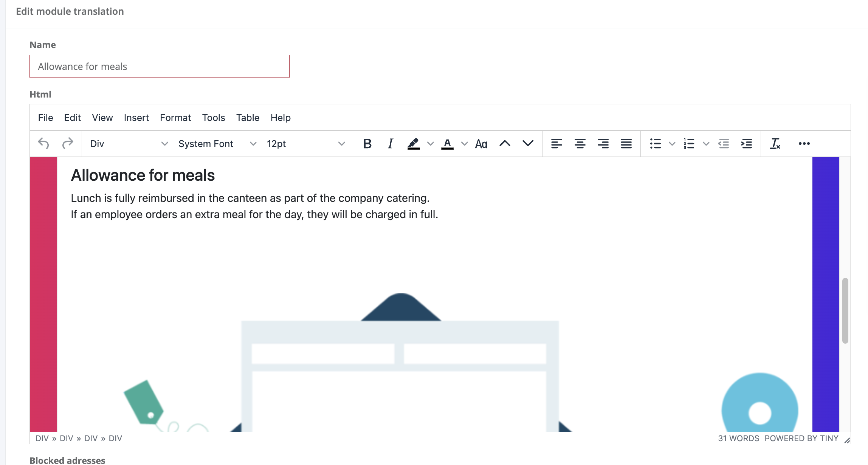868x465 pixels.
Task: Toggle italic formatting
Action: (x=390, y=144)
